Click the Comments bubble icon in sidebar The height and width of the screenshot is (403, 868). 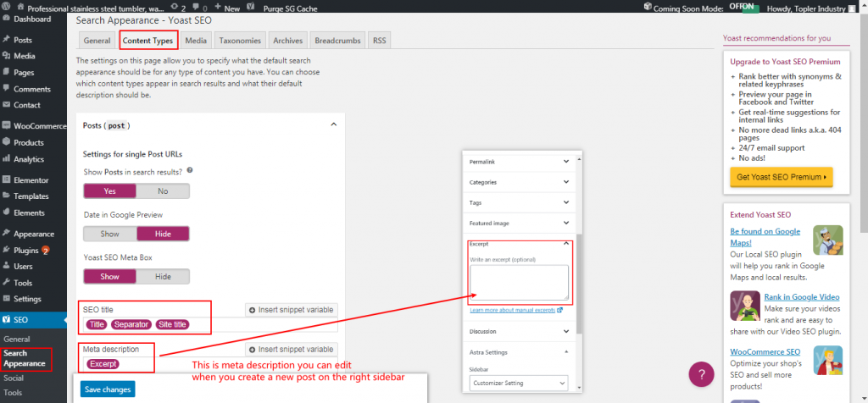point(7,89)
